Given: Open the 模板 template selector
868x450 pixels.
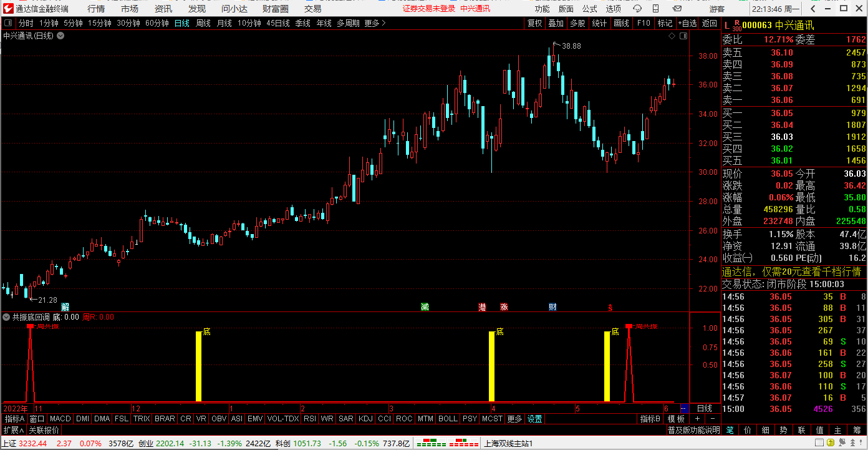Looking at the screenshot, I should pos(676,419).
